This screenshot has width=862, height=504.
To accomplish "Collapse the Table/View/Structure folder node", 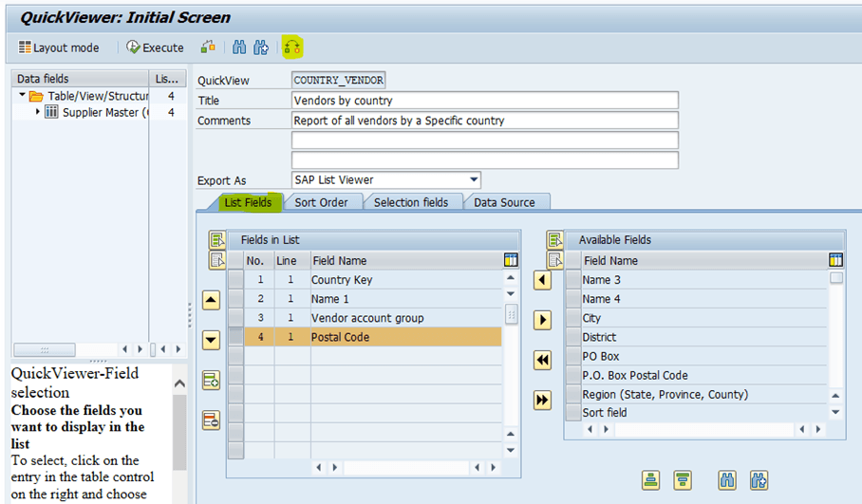I will (22, 95).
